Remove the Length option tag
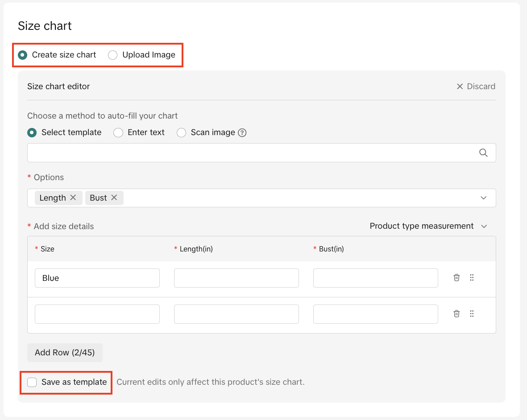The image size is (527, 420). tap(73, 198)
